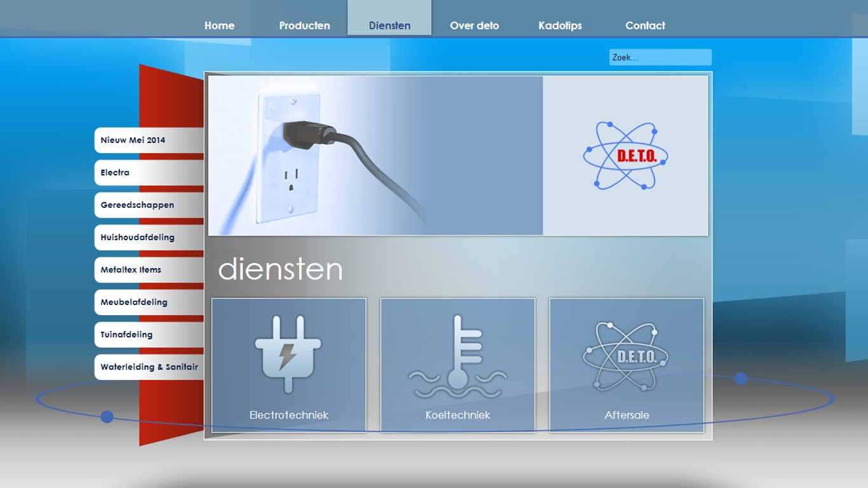Open the Koeltechniek link
Viewport: 868px width, 488px height.
tap(458, 415)
